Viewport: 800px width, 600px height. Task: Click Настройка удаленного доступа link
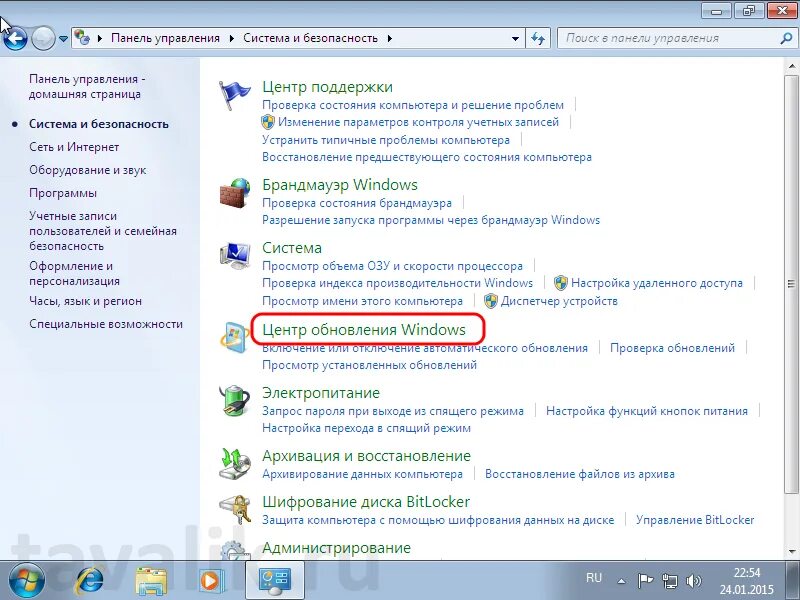(657, 283)
